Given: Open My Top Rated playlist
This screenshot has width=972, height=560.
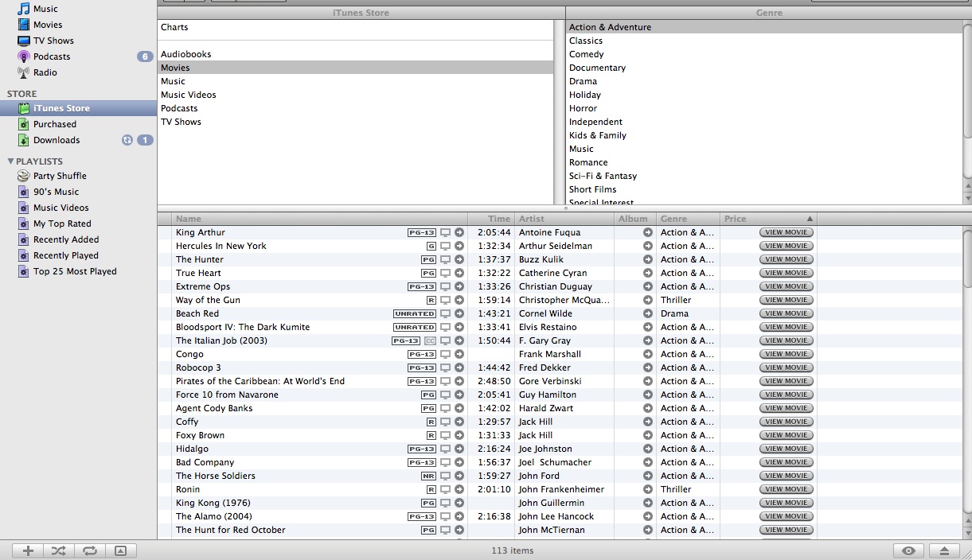Looking at the screenshot, I should point(62,224).
